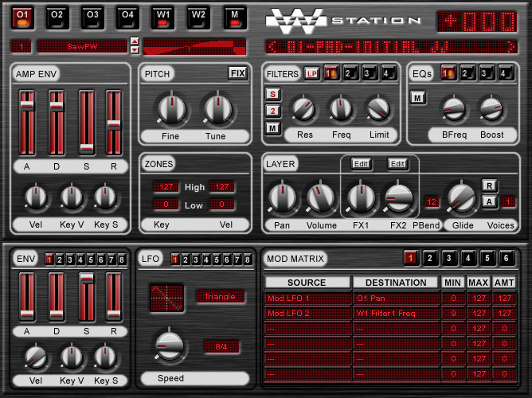Viewport: 532px width, 398px height.
Task: Toggle the A glide button
Action: [x=489, y=202]
